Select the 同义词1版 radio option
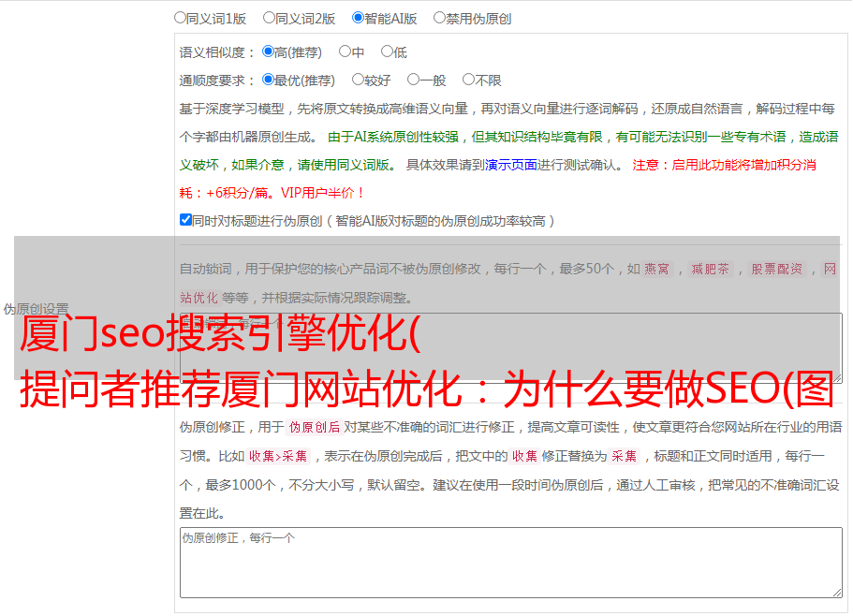 (180, 17)
